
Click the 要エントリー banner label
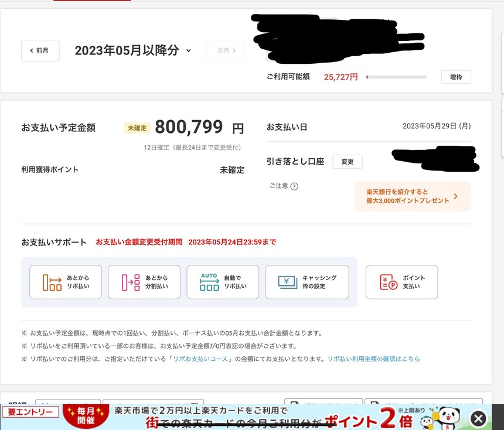(30, 412)
